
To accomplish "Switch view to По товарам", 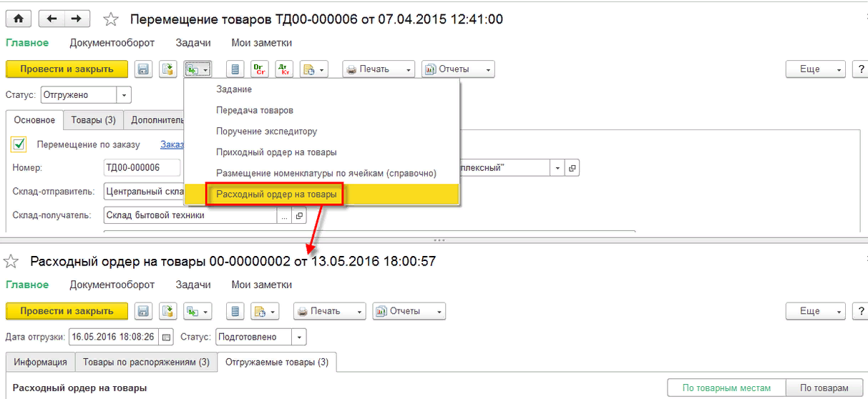I will tap(824, 388).
